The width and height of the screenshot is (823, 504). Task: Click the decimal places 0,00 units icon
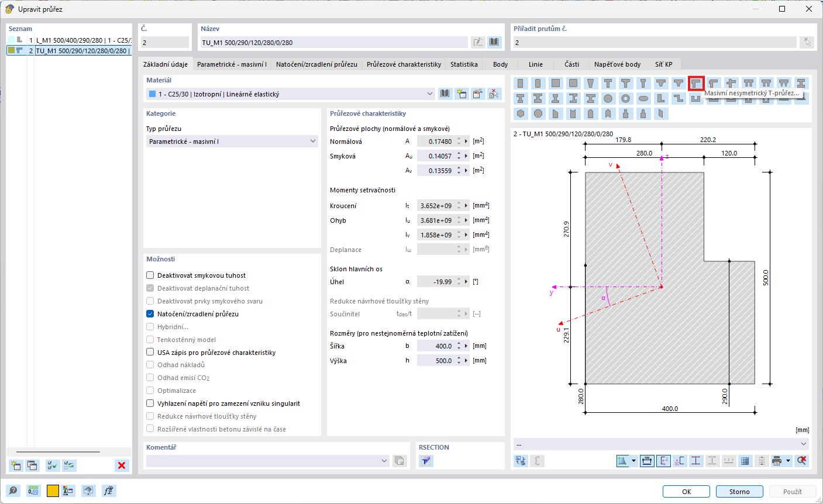pyautogui.click(x=33, y=491)
